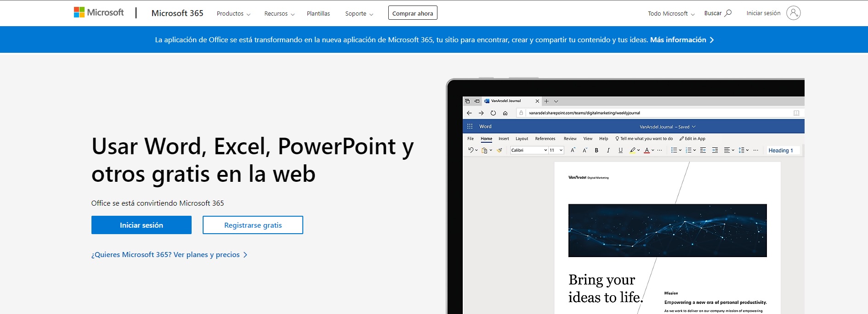
Task: Click the Más información link in banner
Action: pos(678,40)
